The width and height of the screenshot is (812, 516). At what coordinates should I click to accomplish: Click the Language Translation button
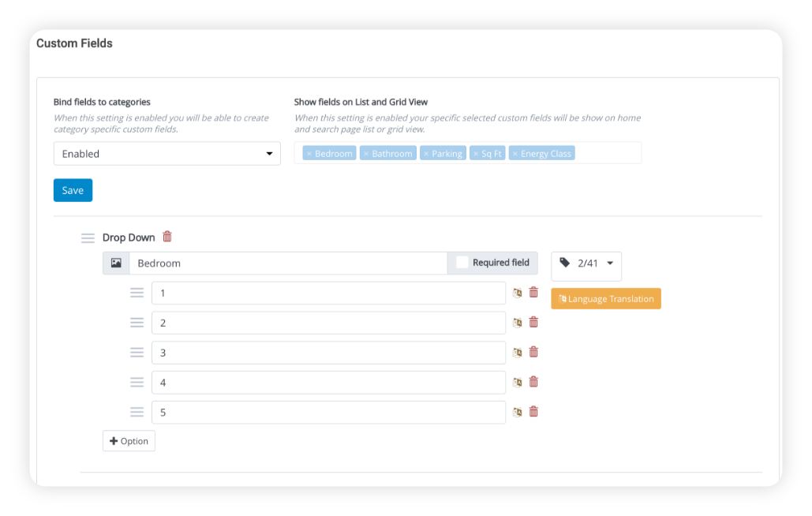605,298
